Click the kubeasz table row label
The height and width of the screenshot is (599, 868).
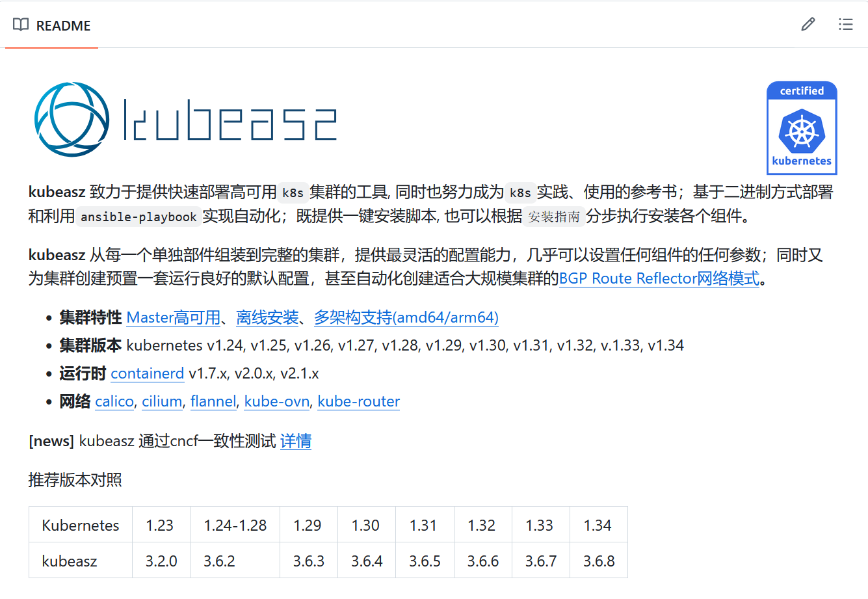pos(81,561)
